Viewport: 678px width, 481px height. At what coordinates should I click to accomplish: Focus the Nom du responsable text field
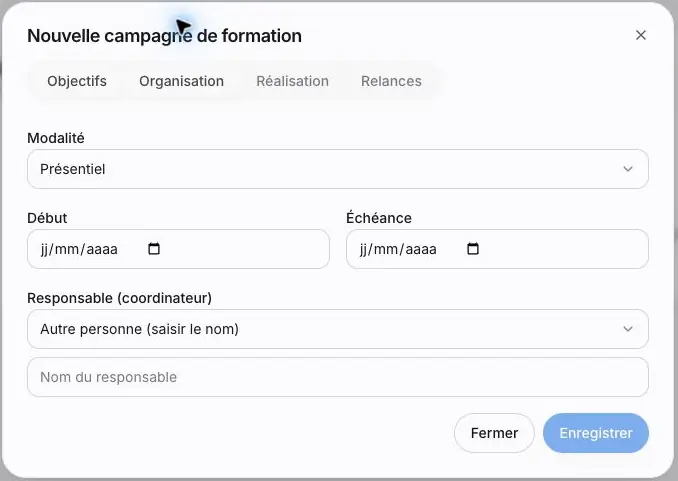338,377
